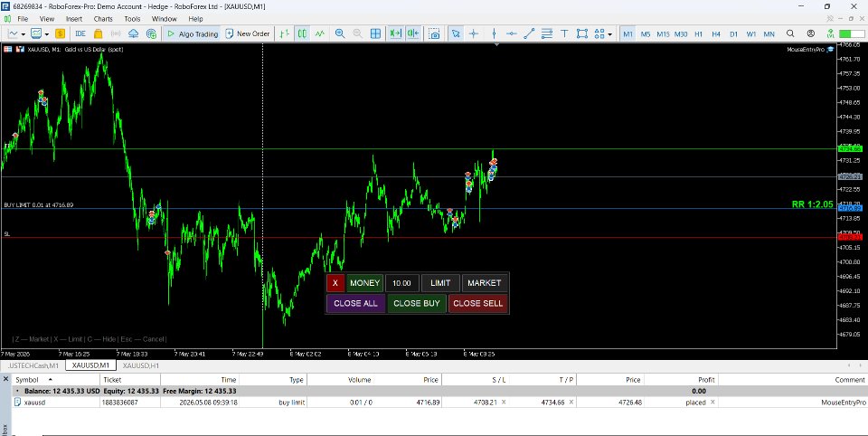Open the user account profile icon
Viewport: 868px width, 436px height.
811,33
